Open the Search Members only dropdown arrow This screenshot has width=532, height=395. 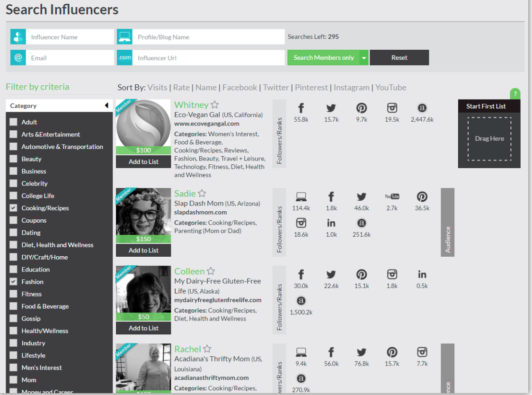click(x=364, y=58)
